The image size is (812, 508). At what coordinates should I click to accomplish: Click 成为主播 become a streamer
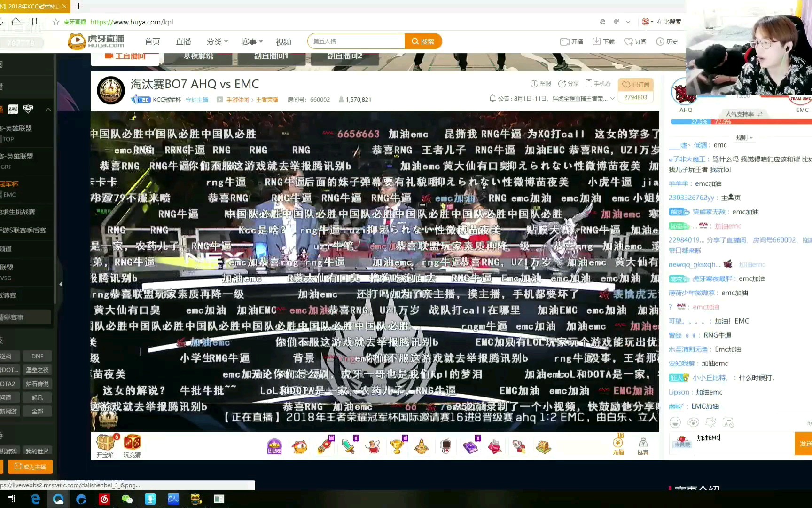click(x=30, y=467)
